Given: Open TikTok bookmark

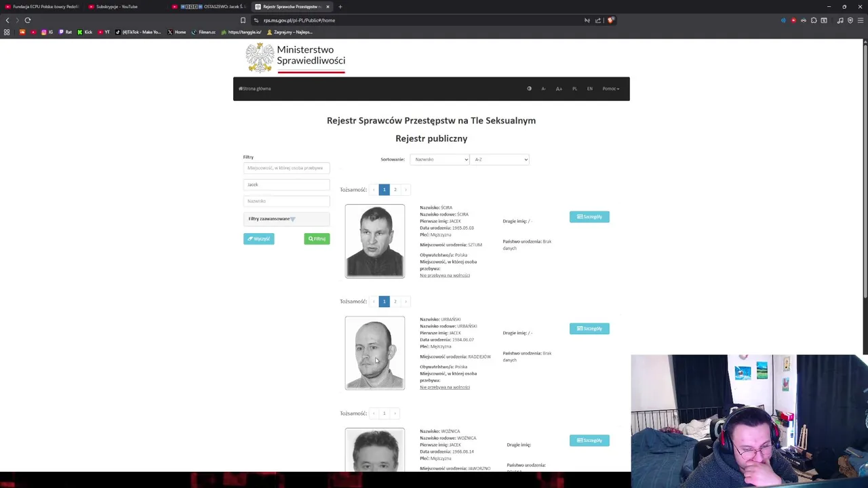Looking at the screenshot, I should [x=138, y=33].
